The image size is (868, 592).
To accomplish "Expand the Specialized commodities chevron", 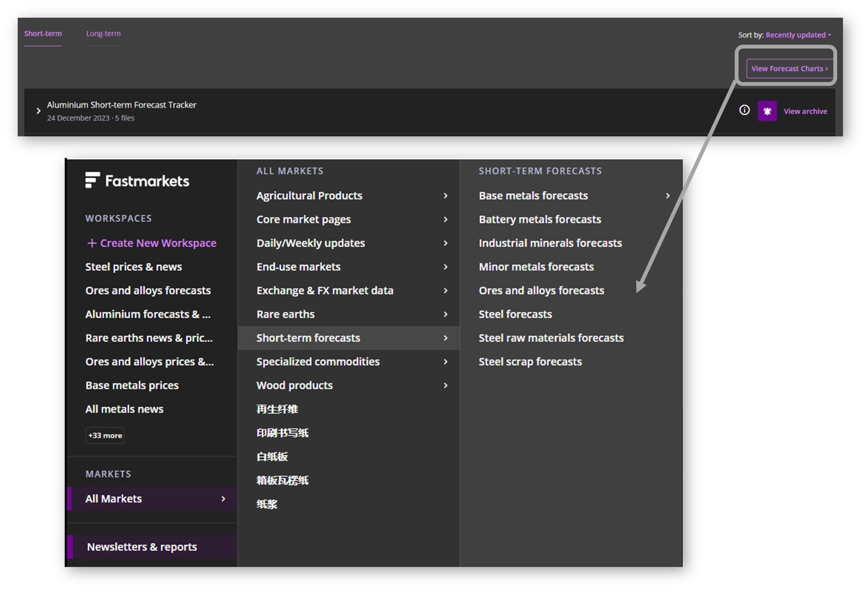I will [446, 362].
